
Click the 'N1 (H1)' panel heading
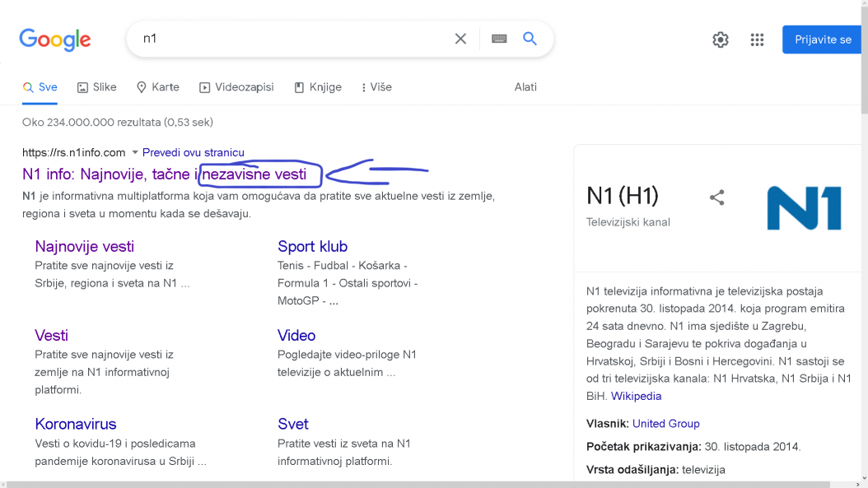coord(623,196)
